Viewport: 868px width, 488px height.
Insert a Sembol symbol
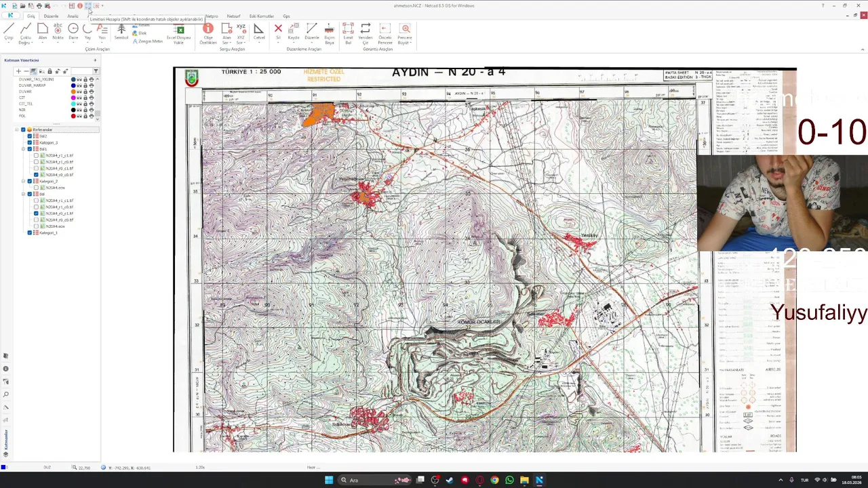pos(121,31)
